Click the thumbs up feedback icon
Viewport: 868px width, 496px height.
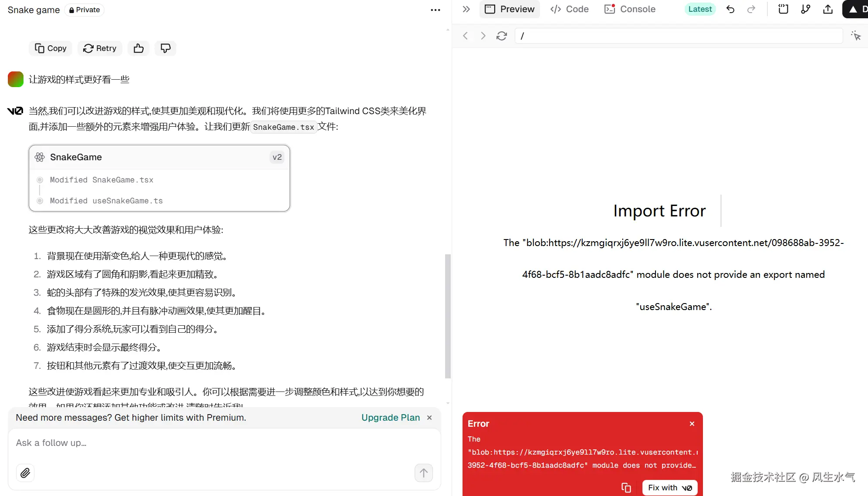click(138, 48)
